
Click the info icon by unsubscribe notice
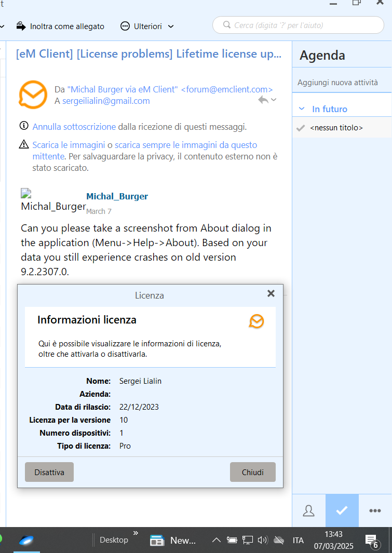click(x=24, y=126)
